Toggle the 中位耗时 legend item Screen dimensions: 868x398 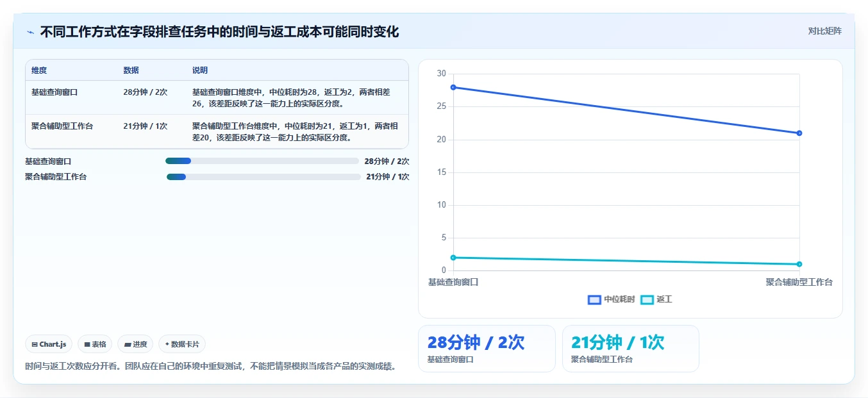[x=611, y=299]
